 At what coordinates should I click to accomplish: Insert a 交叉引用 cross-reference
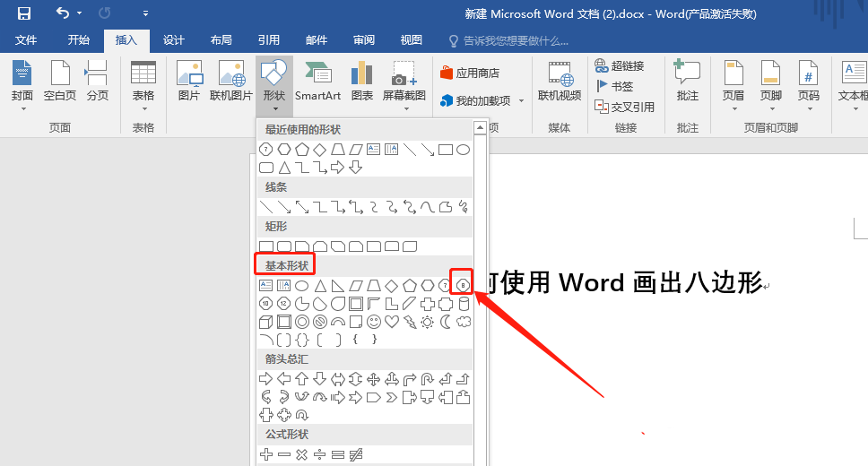coord(624,107)
